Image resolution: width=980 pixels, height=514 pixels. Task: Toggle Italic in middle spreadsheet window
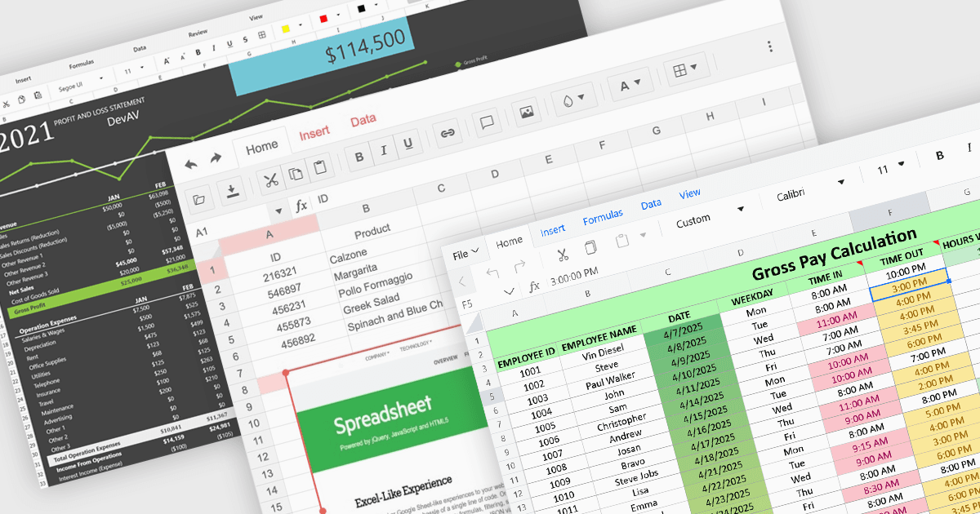coord(384,150)
